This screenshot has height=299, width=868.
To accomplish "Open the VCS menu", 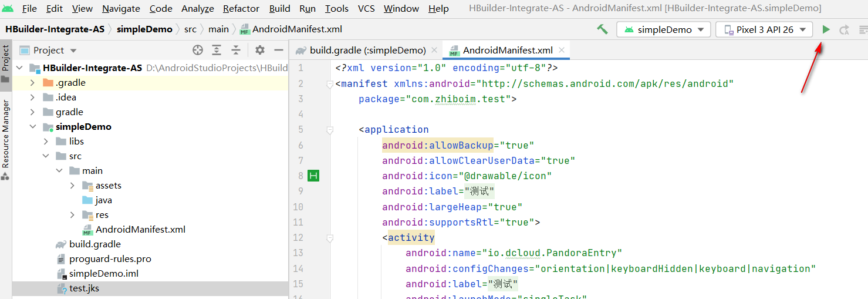I will (x=366, y=8).
